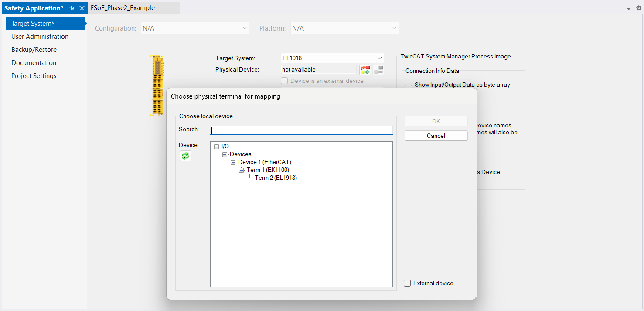The width and height of the screenshot is (644, 311).
Task: Close the Safety Application tab
Action: (82, 8)
